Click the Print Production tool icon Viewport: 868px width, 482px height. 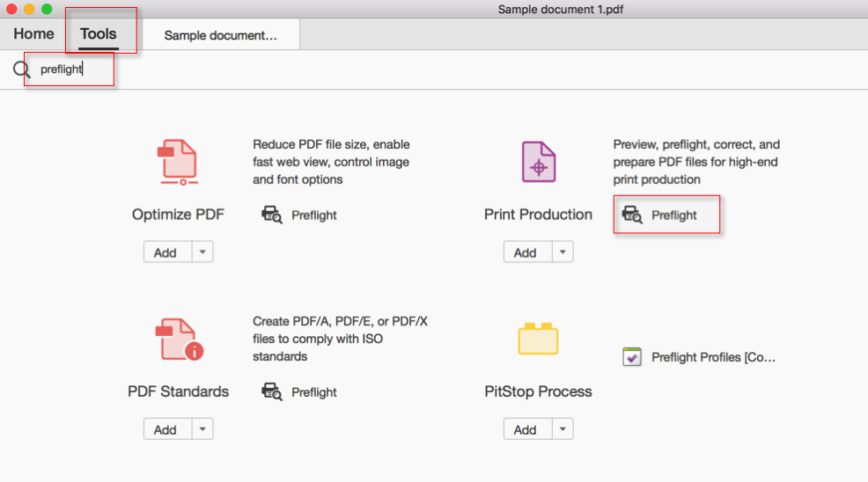[x=539, y=163]
